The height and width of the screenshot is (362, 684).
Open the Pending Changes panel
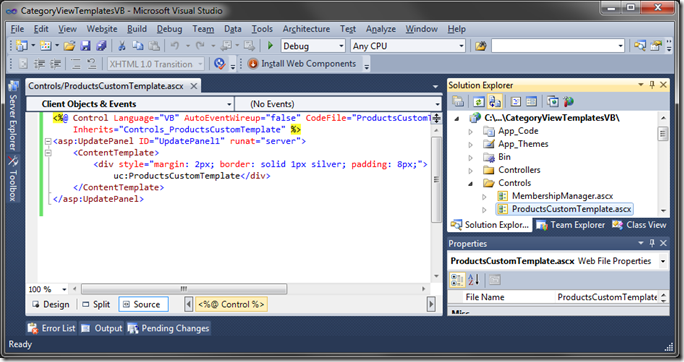168,328
